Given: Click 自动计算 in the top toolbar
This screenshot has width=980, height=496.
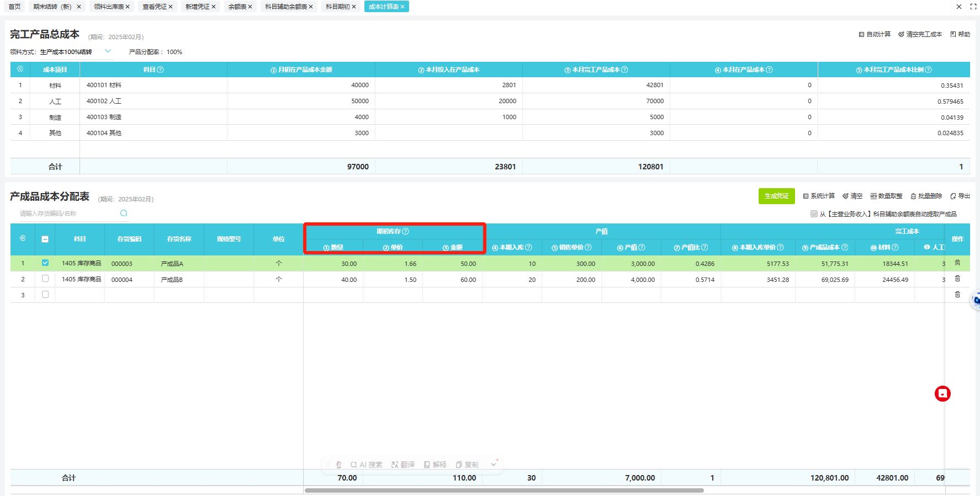Looking at the screenshot, I should coord(875,34).
